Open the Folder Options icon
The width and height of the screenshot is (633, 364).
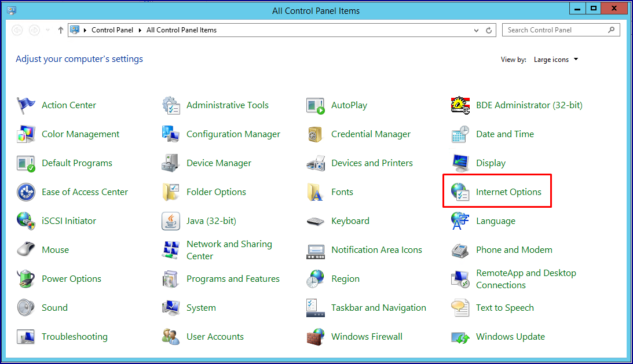pyautogui.click(x=171, y=192)
